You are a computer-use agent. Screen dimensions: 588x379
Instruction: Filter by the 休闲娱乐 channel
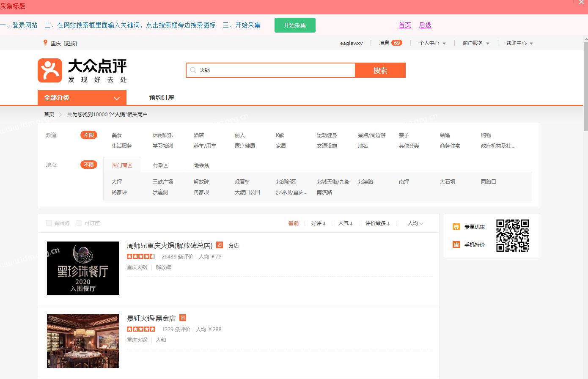pyautogui.click(x=163, y=135)
